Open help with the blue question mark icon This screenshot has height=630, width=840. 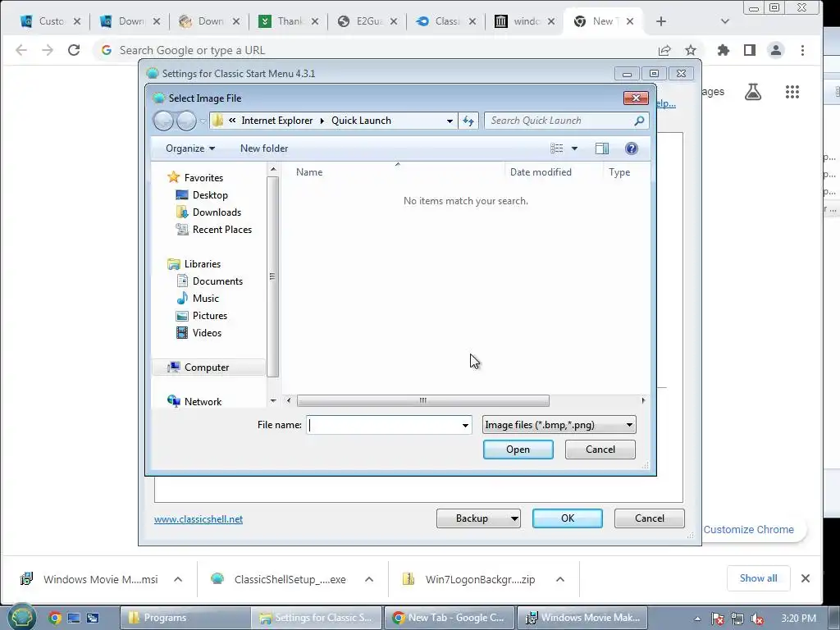pyautogui.click(x=631, y=148)
